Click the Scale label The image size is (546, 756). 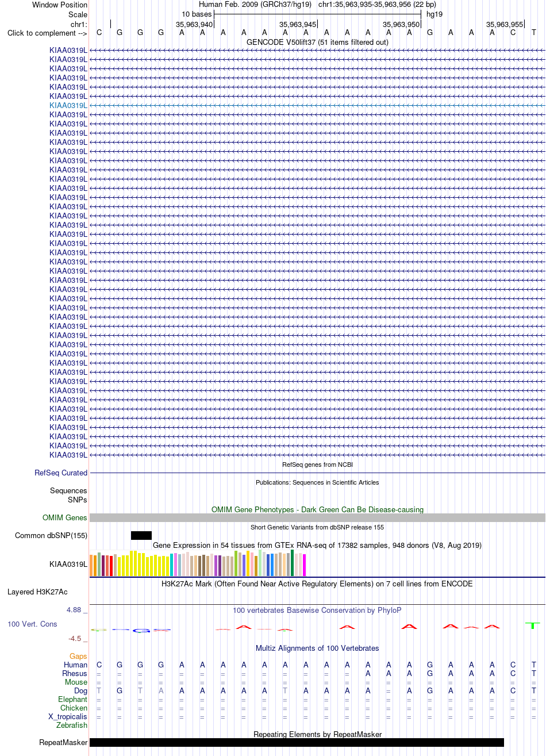click(78, 14)
